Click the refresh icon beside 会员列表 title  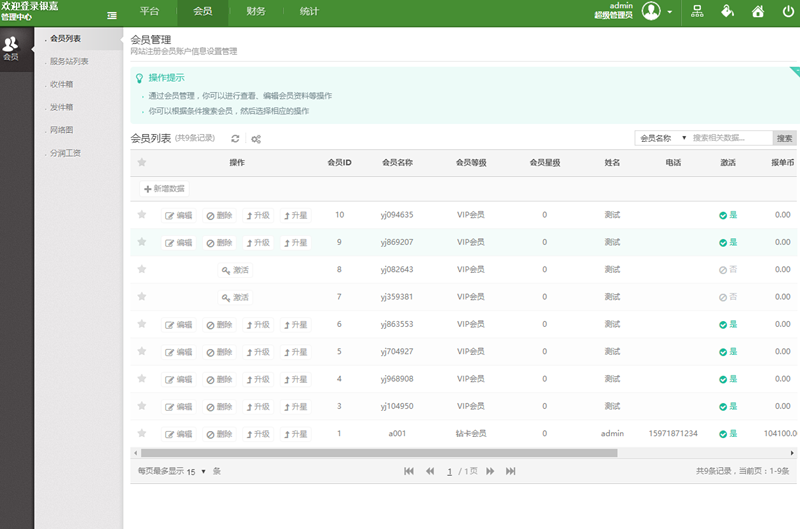[x=235, y=139]
